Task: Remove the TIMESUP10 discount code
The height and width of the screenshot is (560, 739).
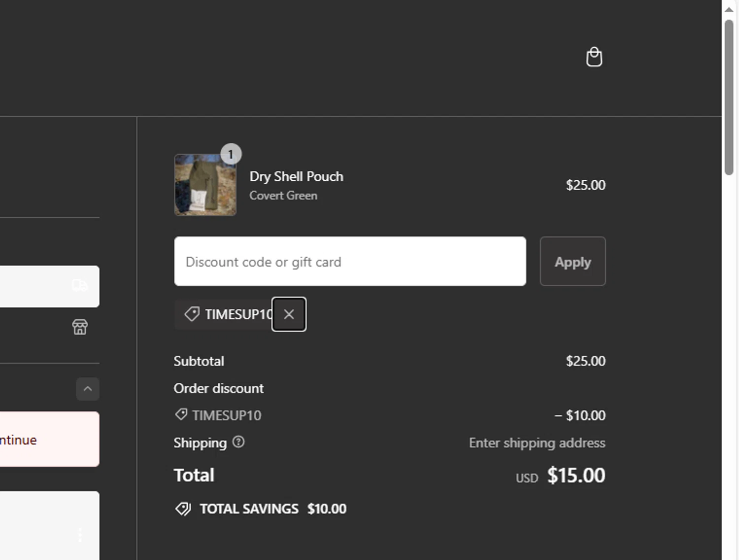Action: coord(289,314)
